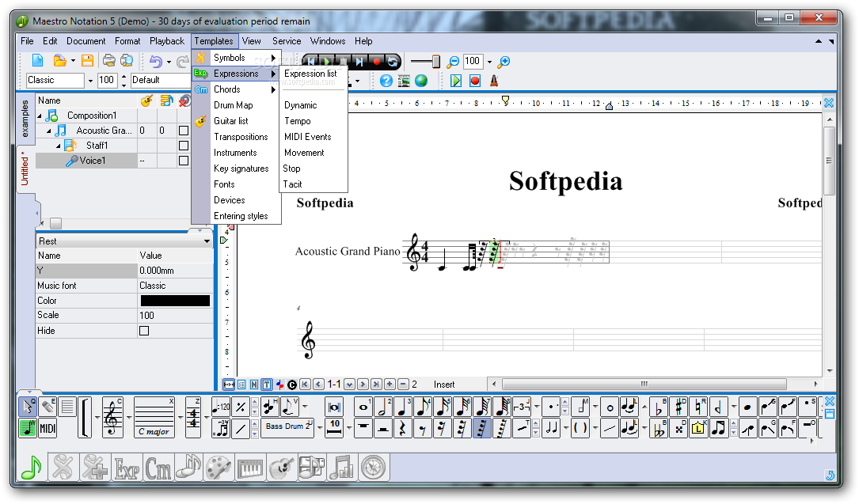
Task: Select the quarter note duration
Action: click(x=402, y=407)
